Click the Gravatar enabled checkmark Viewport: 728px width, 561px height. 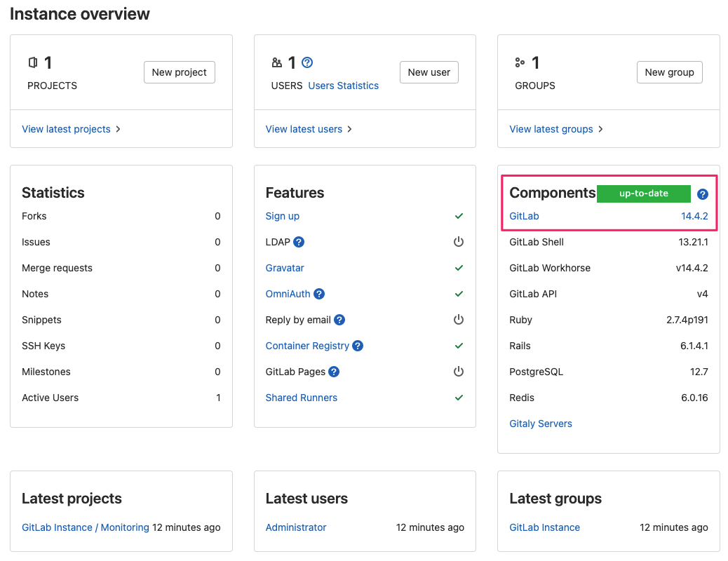point(459,268)
